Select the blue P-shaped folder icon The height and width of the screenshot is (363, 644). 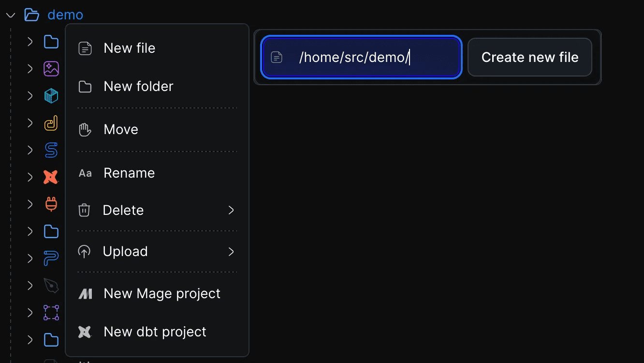(x=51, y=258)
